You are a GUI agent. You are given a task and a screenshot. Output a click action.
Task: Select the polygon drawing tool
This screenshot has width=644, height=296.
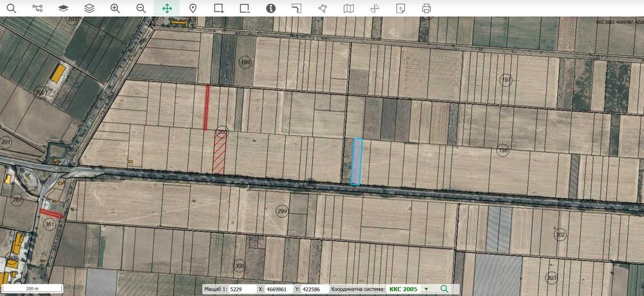pos(323,8)
